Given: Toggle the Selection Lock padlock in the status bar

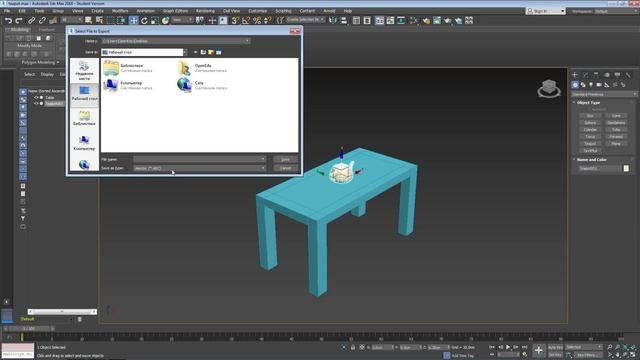Looking at the screenshot, I should 353,347.
